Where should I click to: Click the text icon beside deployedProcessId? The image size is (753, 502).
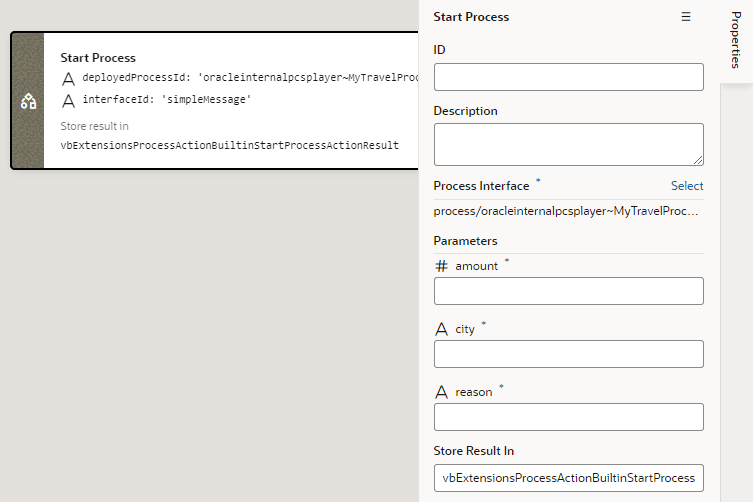click(68, 78)
